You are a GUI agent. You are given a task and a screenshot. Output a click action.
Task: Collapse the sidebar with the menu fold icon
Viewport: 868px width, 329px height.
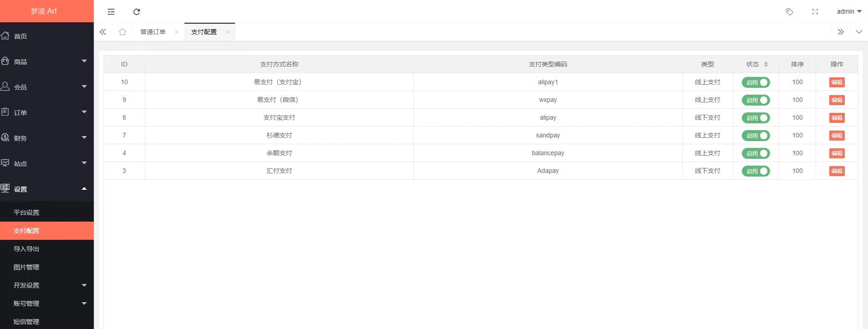[111, 12]
